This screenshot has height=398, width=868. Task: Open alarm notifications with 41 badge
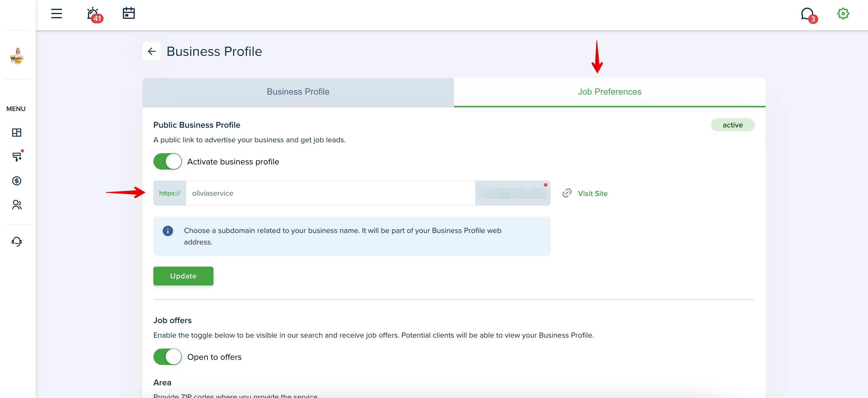(94, 15)
